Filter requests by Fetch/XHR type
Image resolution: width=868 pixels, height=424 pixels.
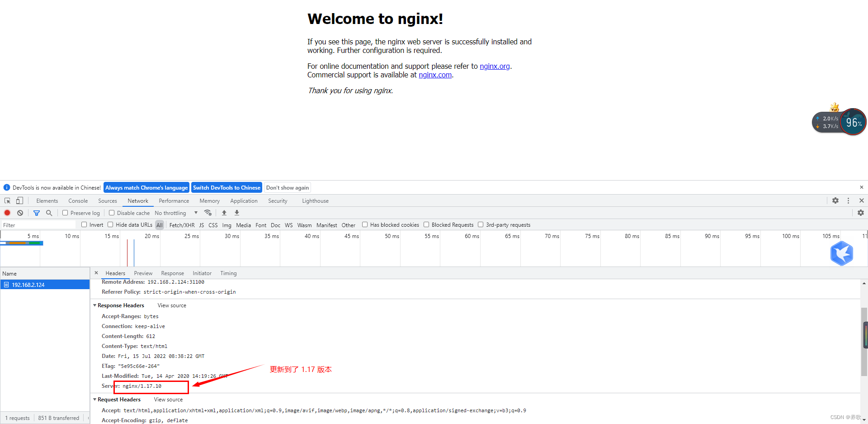(182, 225)
